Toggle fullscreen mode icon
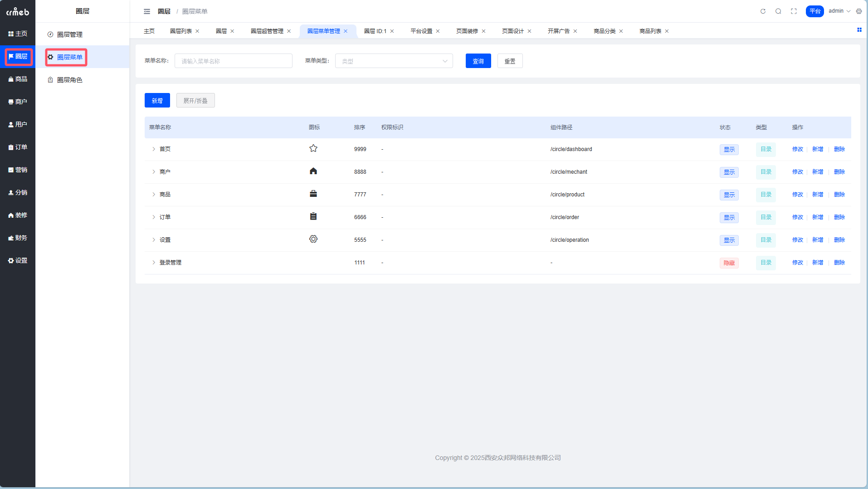 pyautogui.click(x=794, y=11)
